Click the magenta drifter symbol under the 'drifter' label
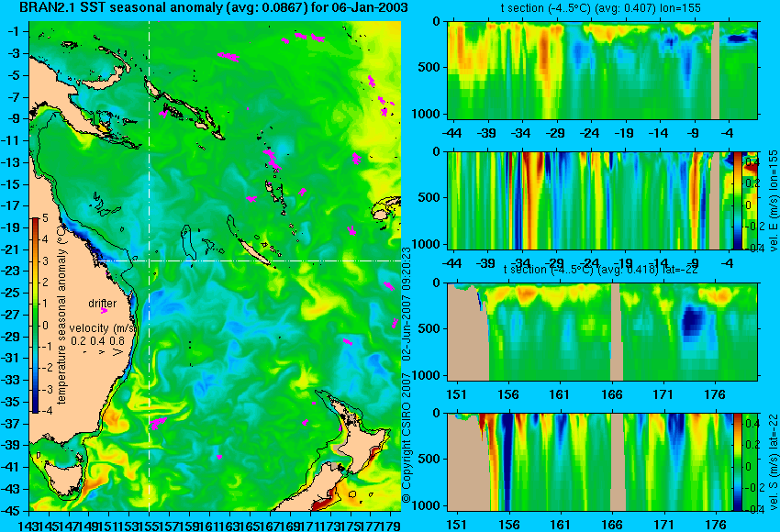Screen dimensions: 780x532 104,311
